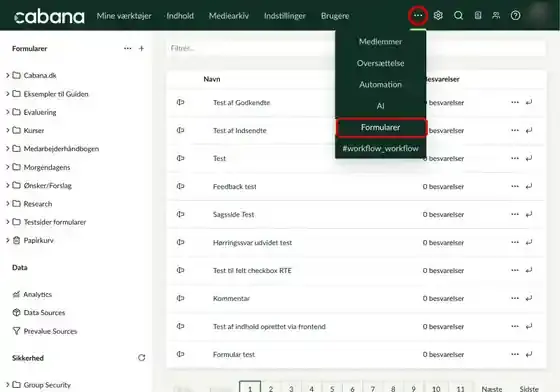Click Sidste pagination button
This screenshot has width=560, height=392.
point(529,388)
